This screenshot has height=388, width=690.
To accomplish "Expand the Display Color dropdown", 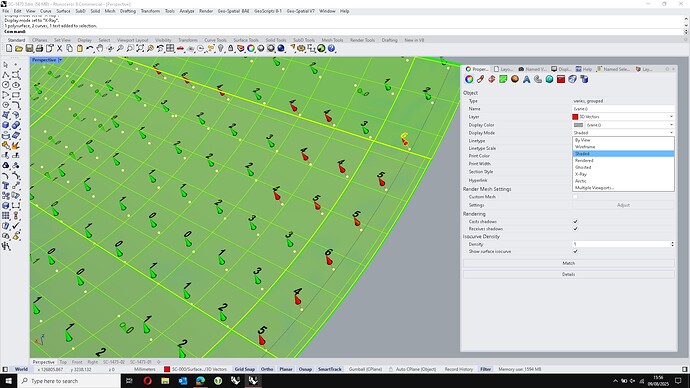I will [623, 125].
